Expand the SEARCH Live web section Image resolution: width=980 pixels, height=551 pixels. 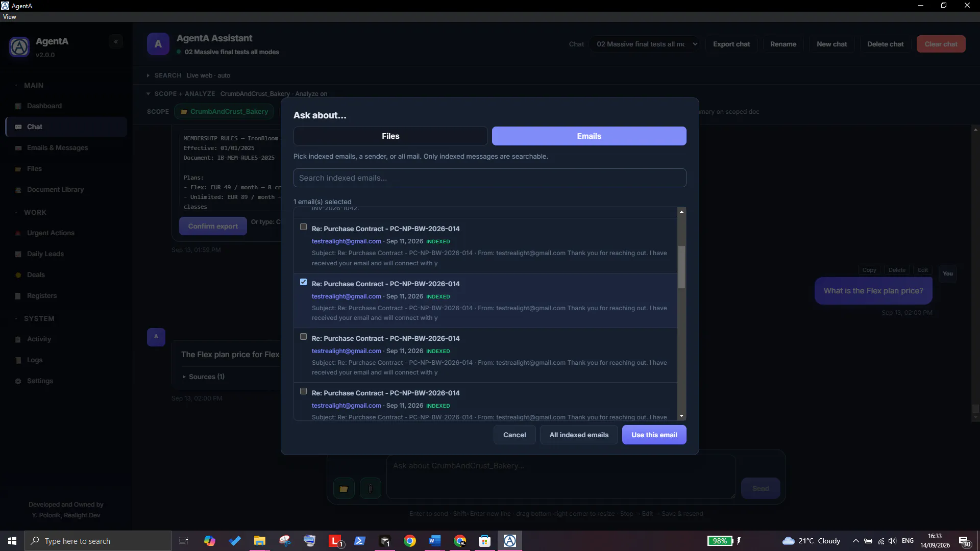(148, 76)
